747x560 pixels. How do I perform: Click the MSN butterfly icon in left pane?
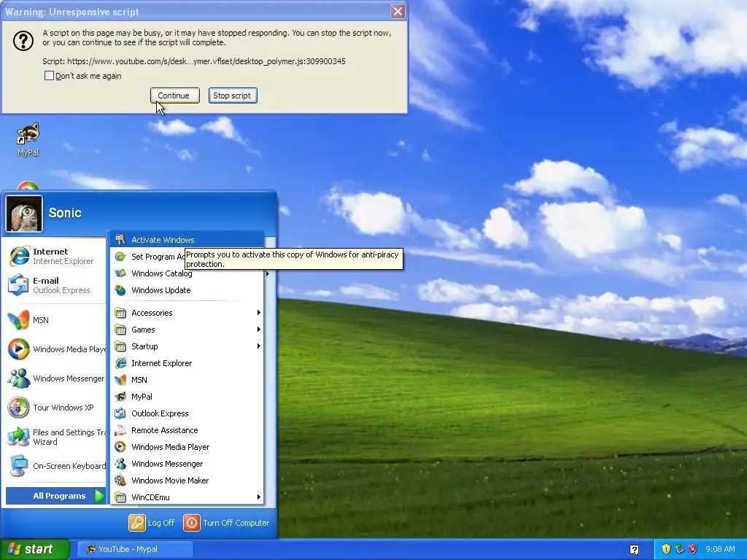point(19,320)
